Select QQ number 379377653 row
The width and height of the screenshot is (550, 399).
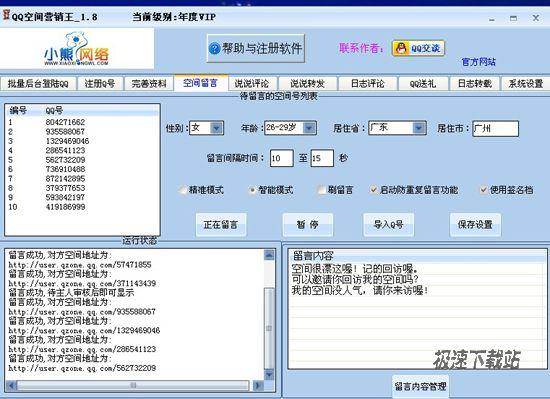point(82,188)
